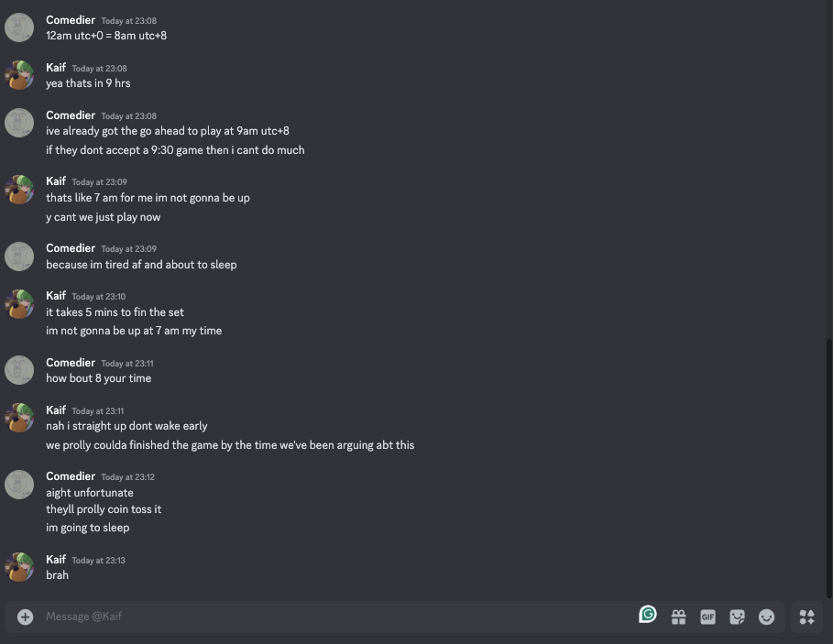Click the message "theyll prolly coin toss it"
This screenshot has height=644, width=833.
(104, 509)
